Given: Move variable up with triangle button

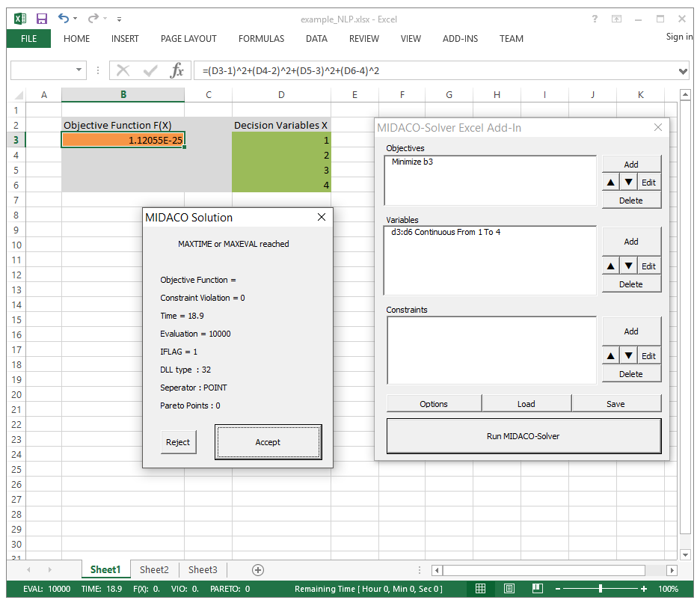Looking at the screenshot, I should click(611, 266).
